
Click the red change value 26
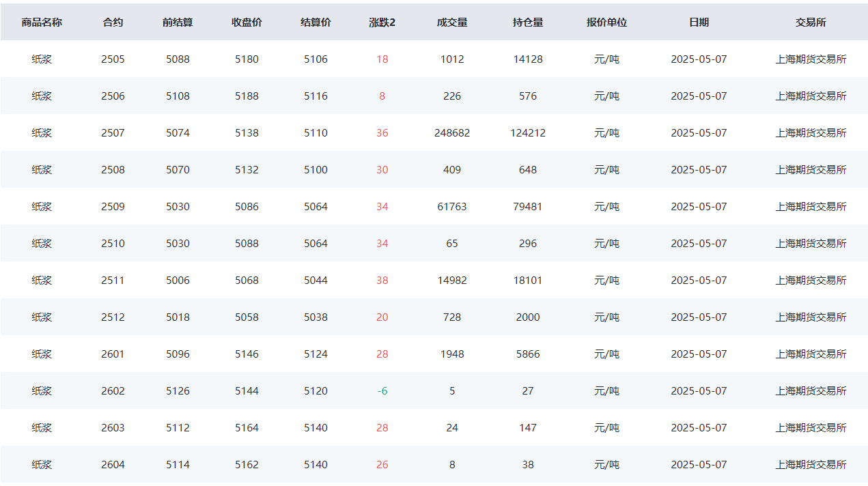point(382,465)
